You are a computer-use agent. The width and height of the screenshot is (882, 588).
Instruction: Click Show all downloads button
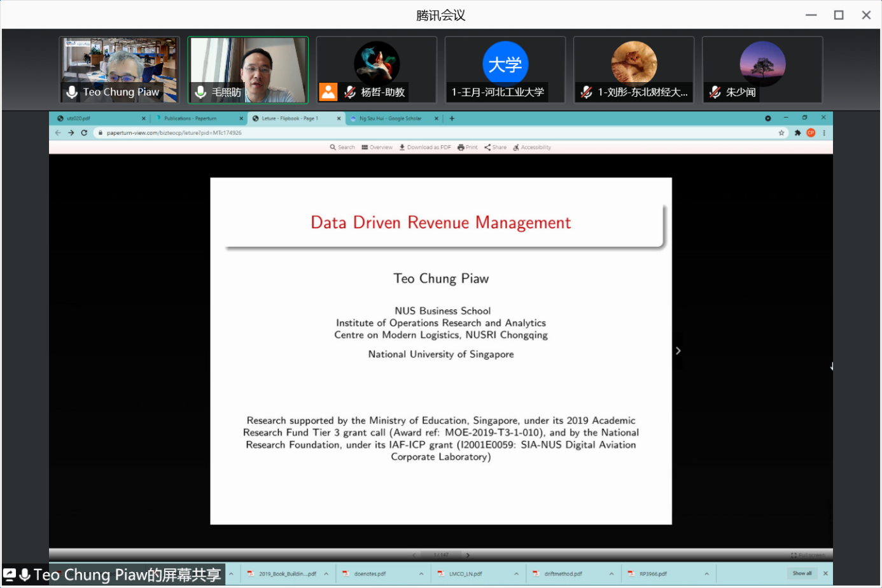click(802, 573)
